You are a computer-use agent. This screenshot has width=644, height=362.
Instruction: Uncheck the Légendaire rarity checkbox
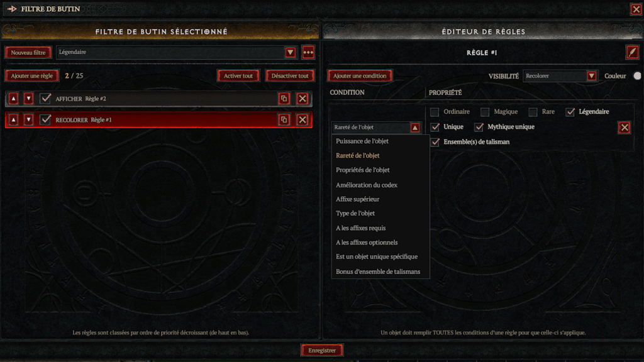[570, 112]
